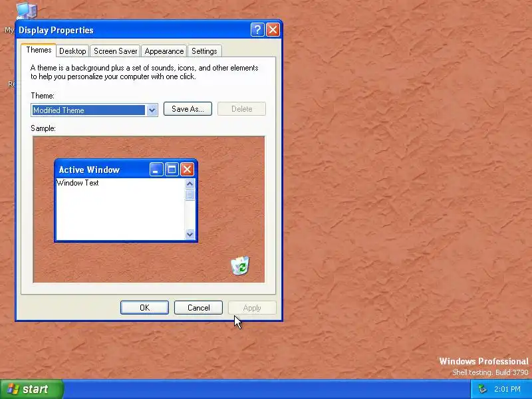Screen dimensions: 532x399
Task: Click the question mark help button
Action: [x=257, y=30]
